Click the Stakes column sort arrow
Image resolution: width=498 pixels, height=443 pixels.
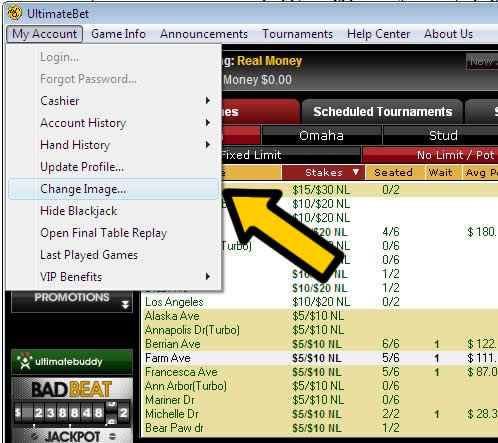coord(356,172)
